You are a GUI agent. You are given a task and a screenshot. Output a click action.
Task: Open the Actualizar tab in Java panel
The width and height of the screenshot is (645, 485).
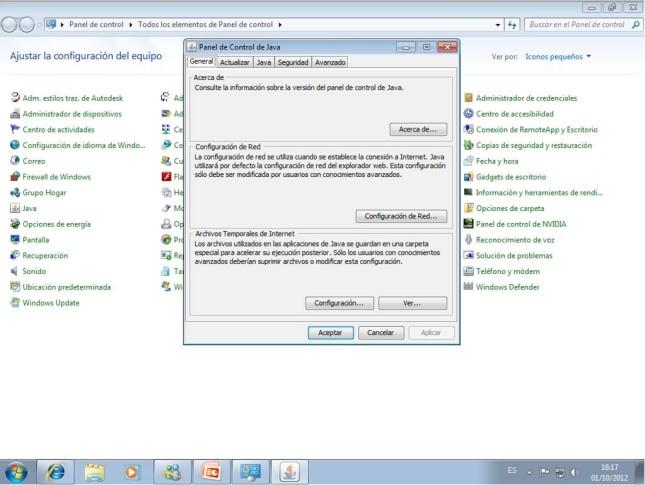coord(234,63)
